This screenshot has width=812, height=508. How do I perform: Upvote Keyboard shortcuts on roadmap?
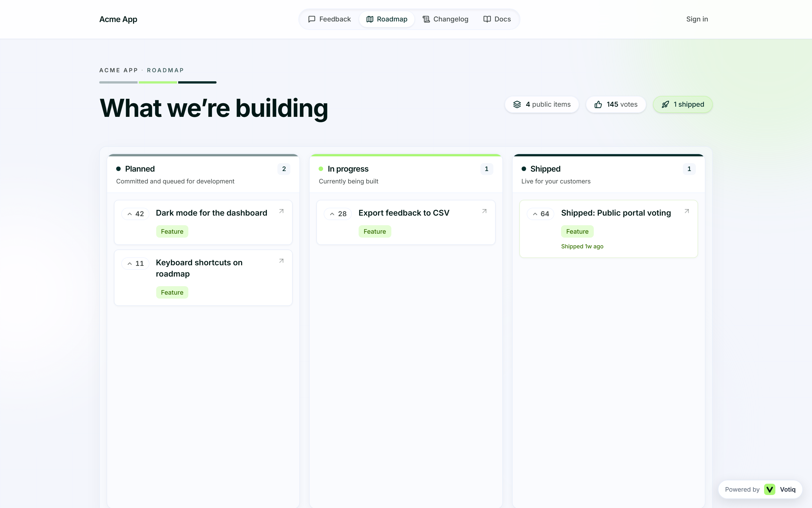135,263
